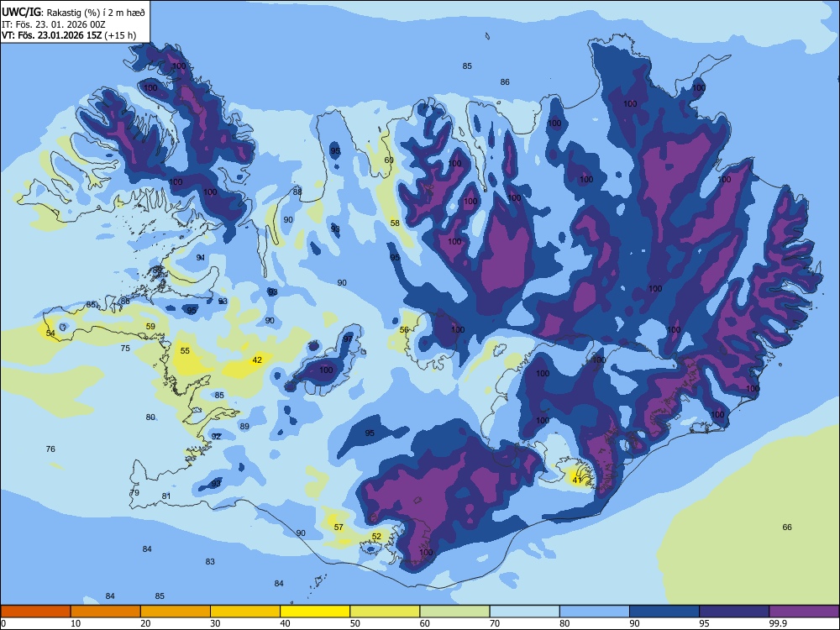Click the orange 10–20 legend swatch
Image resolution: width=840 pixels, height=630 pixels.
106,612
